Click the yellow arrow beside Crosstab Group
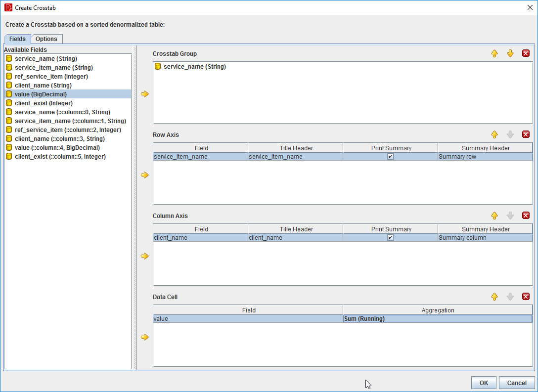The height and width of the screenshot is (392, 538). 144,93
